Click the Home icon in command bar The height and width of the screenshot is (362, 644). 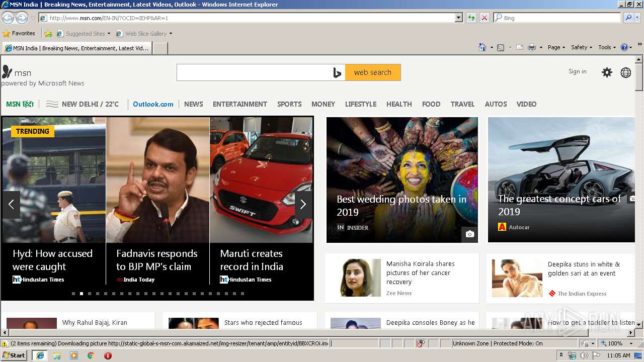(482, 47)
